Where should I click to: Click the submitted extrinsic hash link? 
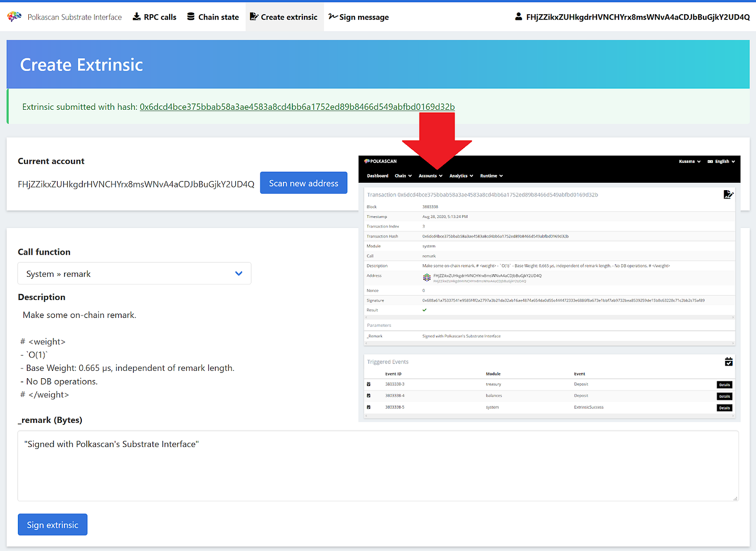point(297,107)
